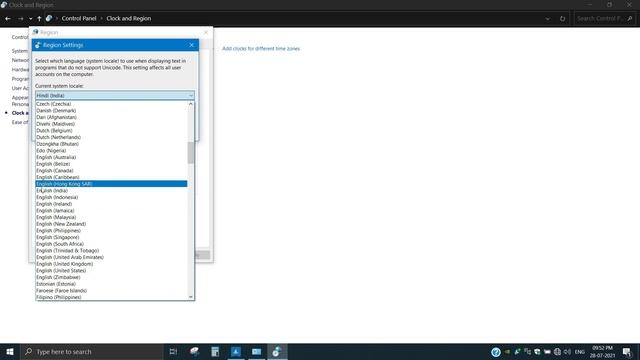This screenshot has width=640, height=360.
Task: Open network globe tray icon
Action: point(557,352)
